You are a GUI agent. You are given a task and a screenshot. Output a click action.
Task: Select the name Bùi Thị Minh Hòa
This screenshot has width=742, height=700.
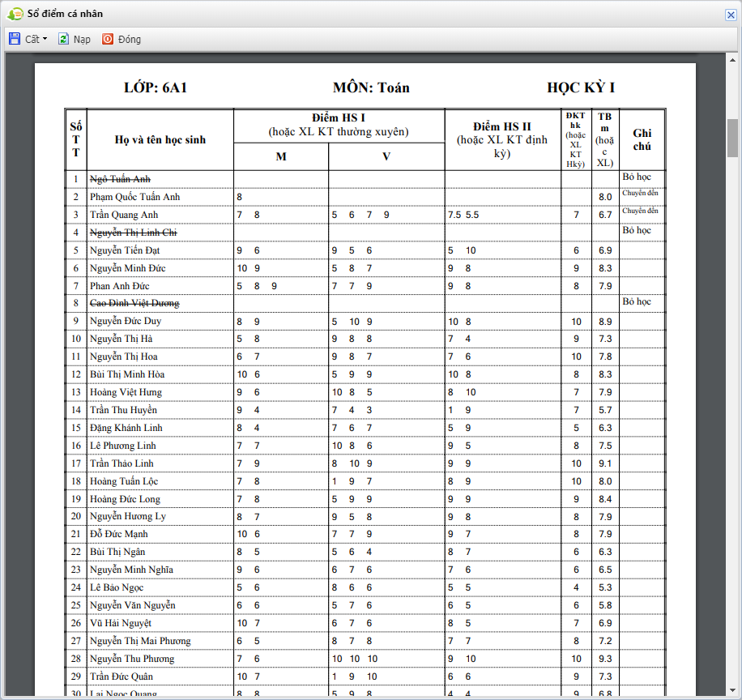click(127, 374)
